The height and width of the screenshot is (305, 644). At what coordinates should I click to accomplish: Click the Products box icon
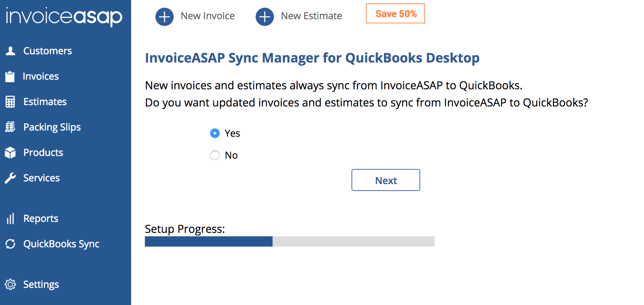click(10, 152)
